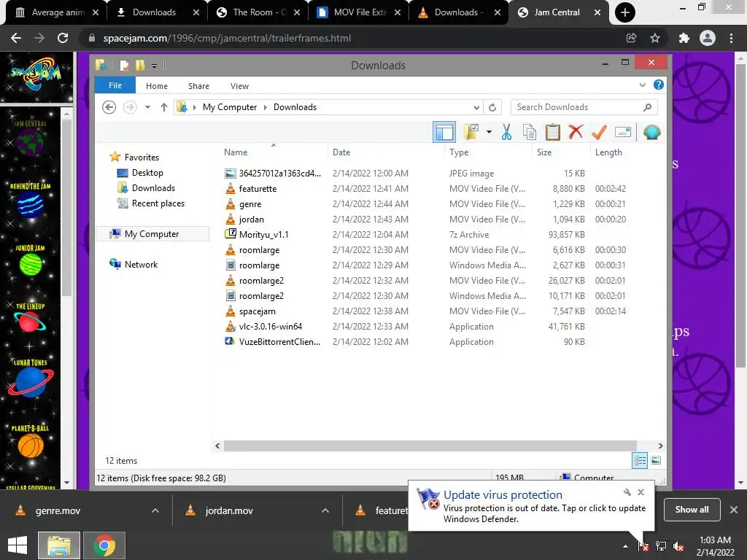Sort files by the Type column header
The width and height of the screenshot is (747, 560).
459,152
